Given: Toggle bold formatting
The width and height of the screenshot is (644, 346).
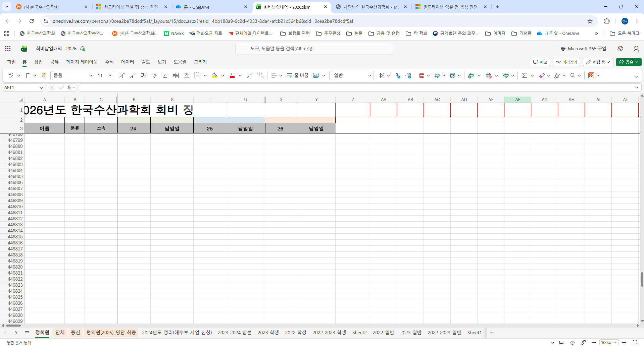Looking at the screenshot, I should point(144,75).
